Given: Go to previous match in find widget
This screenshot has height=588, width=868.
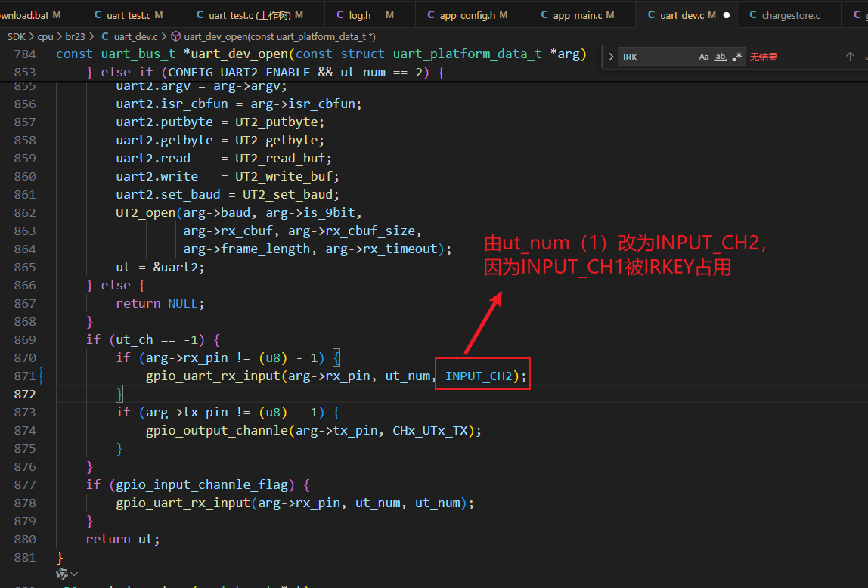Looking at the screenshot, I should (851, 57).
